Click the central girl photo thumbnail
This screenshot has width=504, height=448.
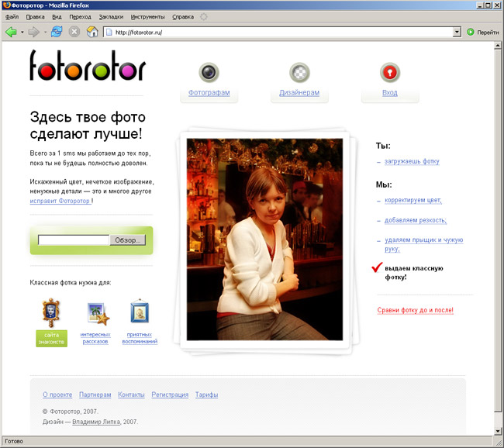tap(265, 239)
